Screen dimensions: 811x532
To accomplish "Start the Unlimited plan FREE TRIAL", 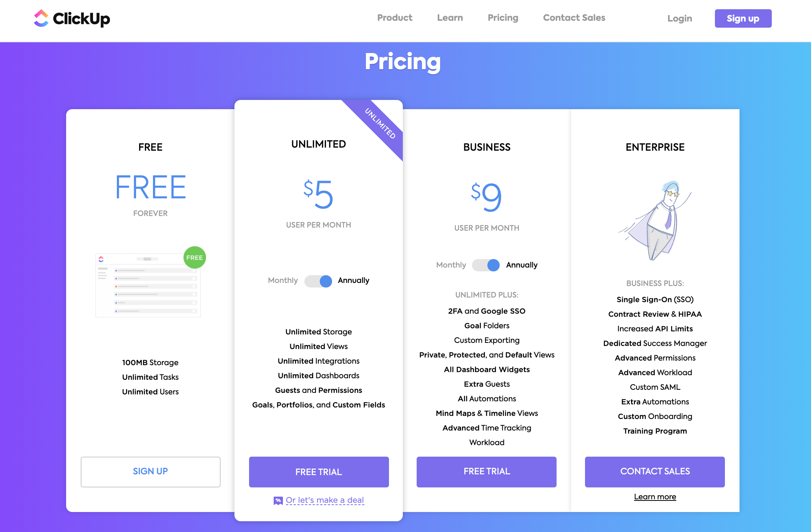I will point(319,472).
